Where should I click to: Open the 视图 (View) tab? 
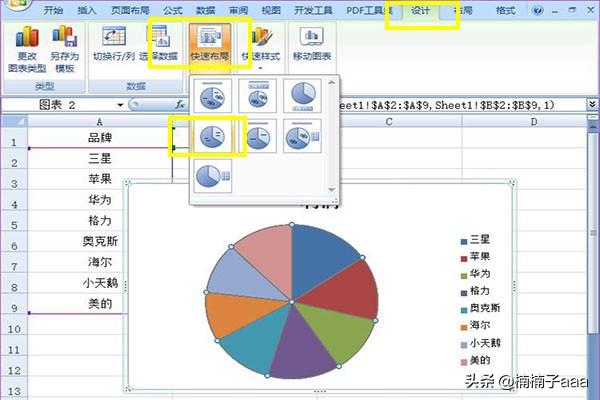pyautogui.click(x=271, y=10)
